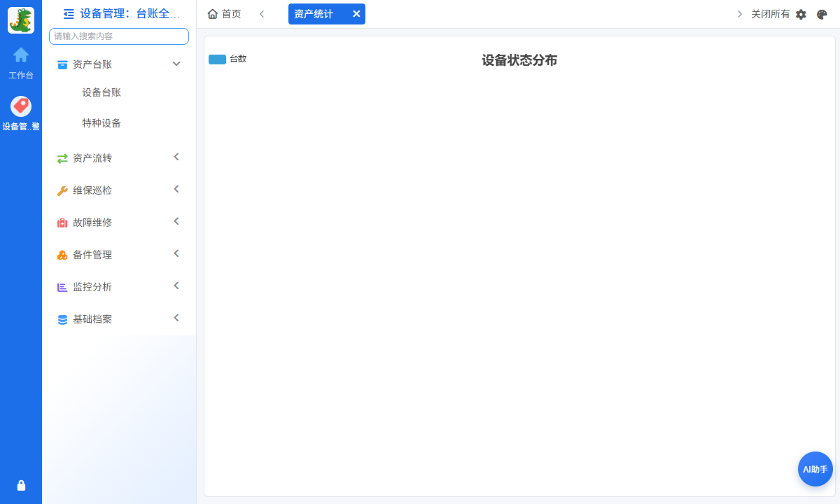Screen dimensions: 840x504
Task: Click the 基础档案 database icon
Action: click(62, 319)
